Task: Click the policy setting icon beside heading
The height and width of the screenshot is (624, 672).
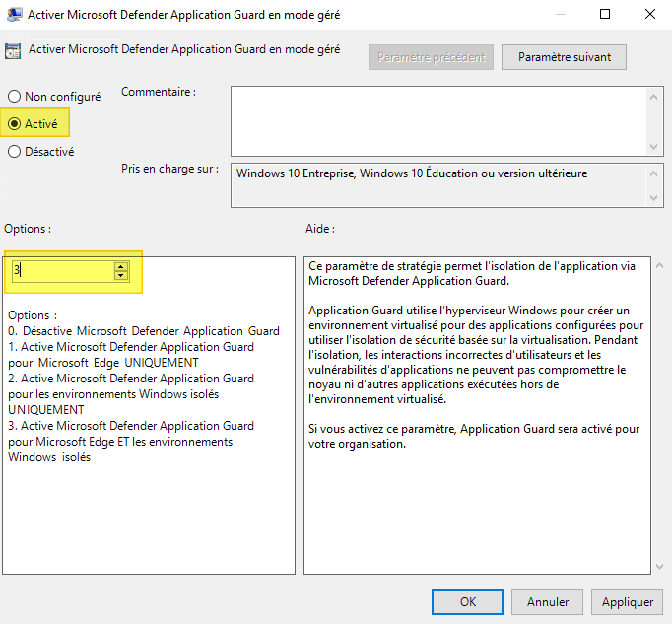Action: [13, 51]
